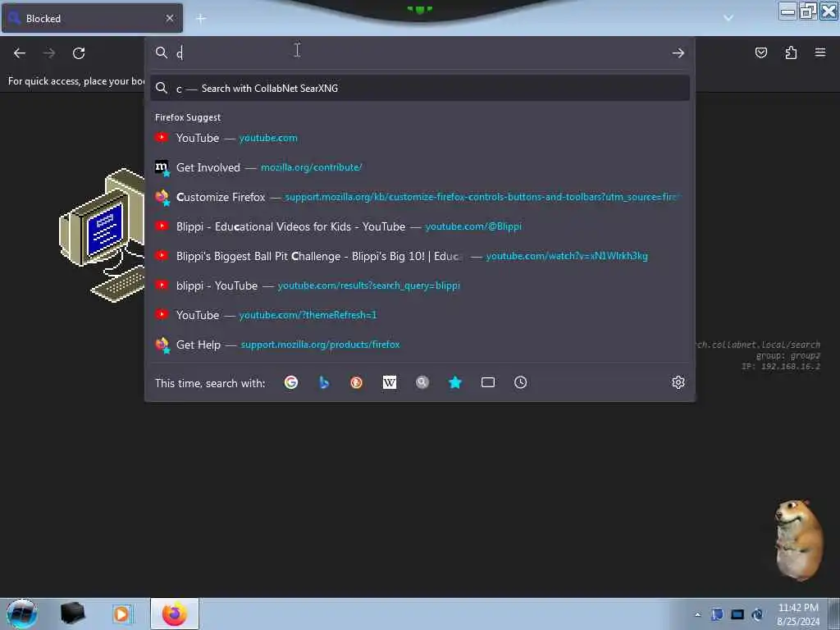
Task: Open YouTube themeRefresh=1 suggestion
Action: click(x=420, y=314)
